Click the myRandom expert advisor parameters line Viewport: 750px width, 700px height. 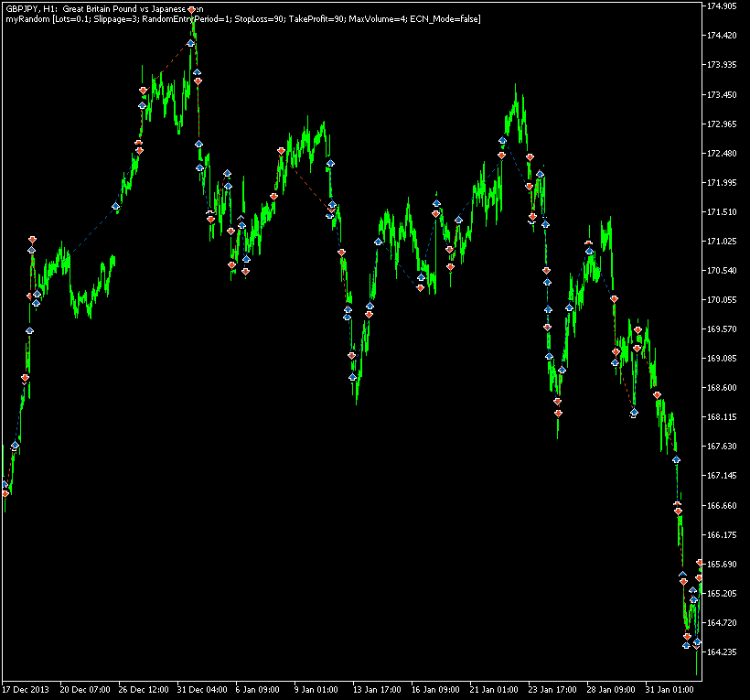coord(242,19)
